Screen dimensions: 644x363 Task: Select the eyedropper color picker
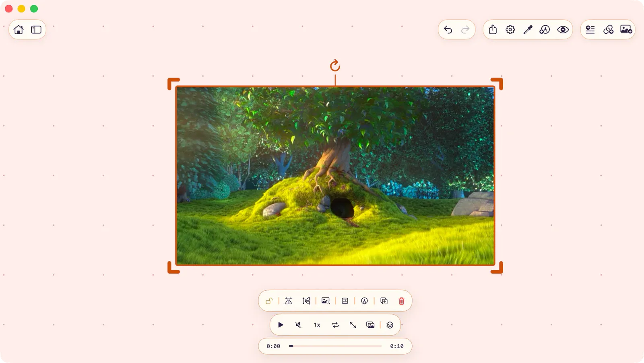[528, 30]
